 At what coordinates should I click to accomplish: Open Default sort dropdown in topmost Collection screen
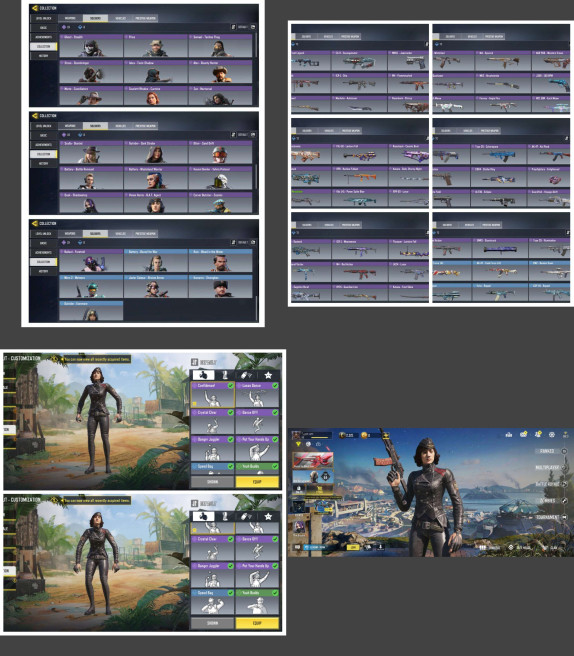point(243,27)
